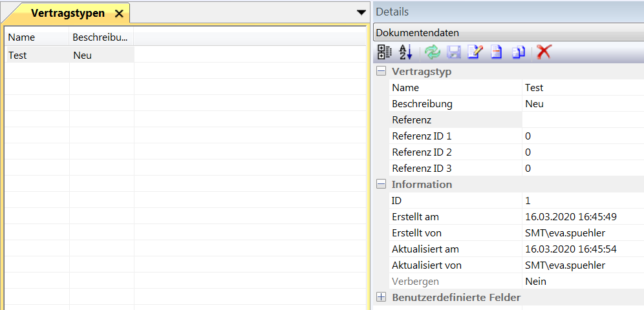Image resolution: width=644 pixels, height=310 pixels.
Task: Open the tab list dropdown arrow
Action: 361,12
